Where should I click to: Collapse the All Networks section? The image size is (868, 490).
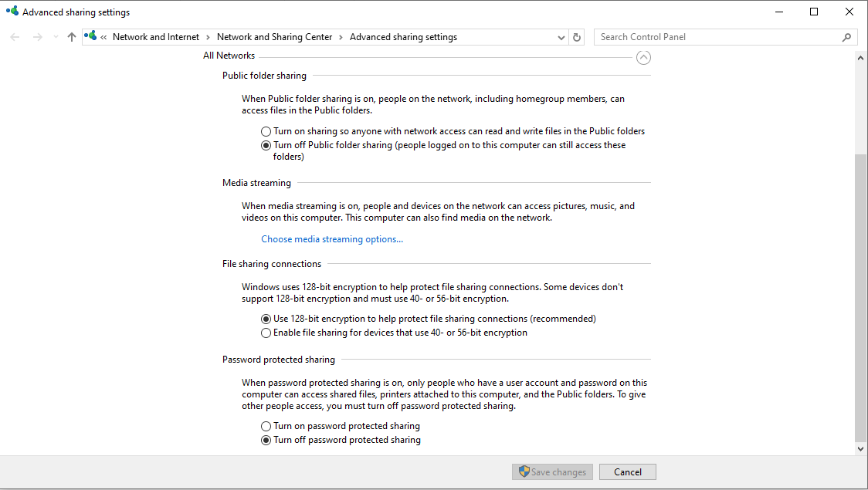pyautogui.click(x=643, y=58)
